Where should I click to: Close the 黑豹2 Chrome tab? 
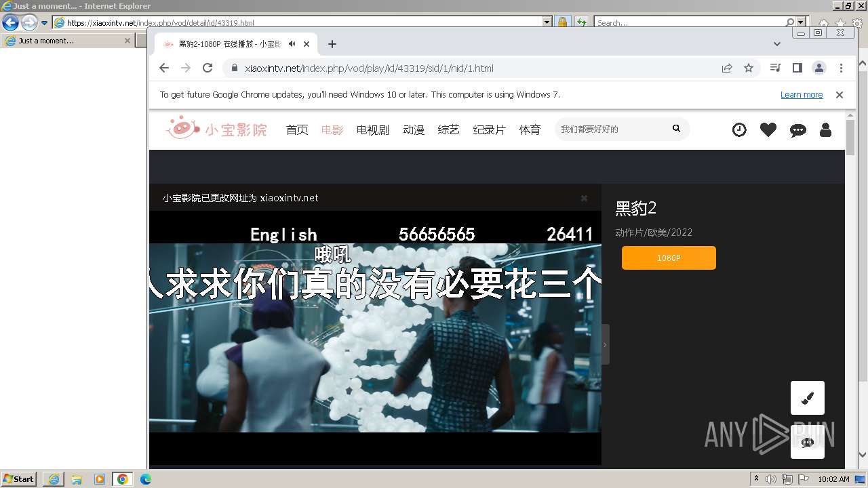pyautogui.click(x=307, y=44)
